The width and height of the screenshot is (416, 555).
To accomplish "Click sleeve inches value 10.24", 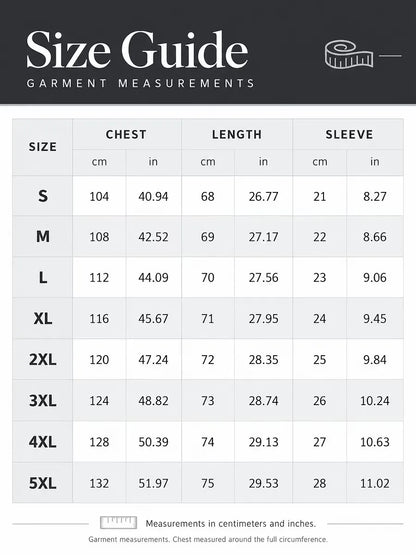I will (375, 401).
